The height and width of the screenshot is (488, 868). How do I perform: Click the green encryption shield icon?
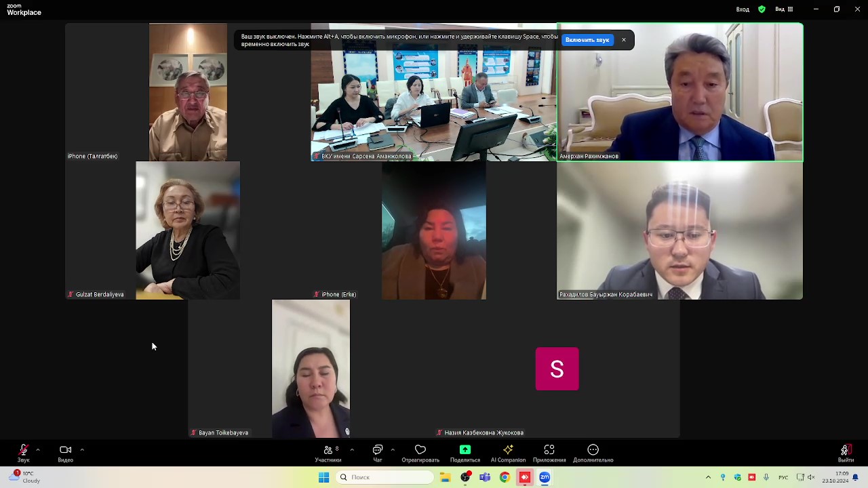click(762, 9)
